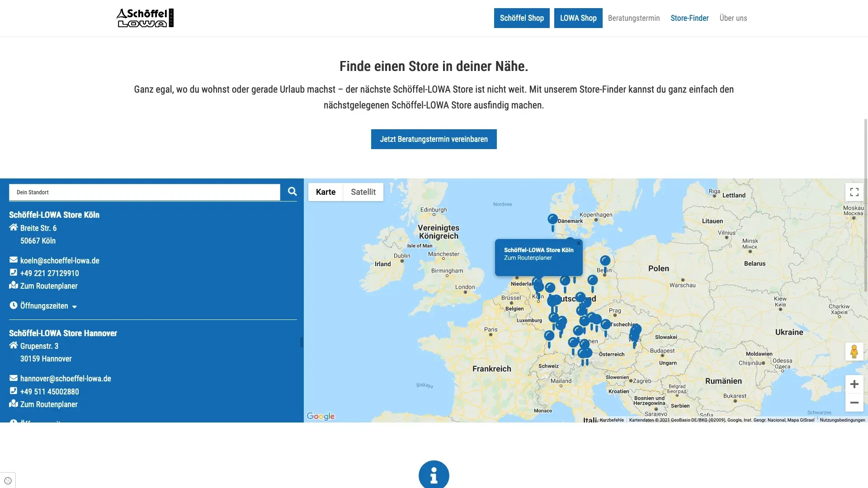Image resolution: width=868 pixels, height=488 pixels.
Task: Click the phone icon next to +49 511 45002880
Action: click(x=14, y=391)
